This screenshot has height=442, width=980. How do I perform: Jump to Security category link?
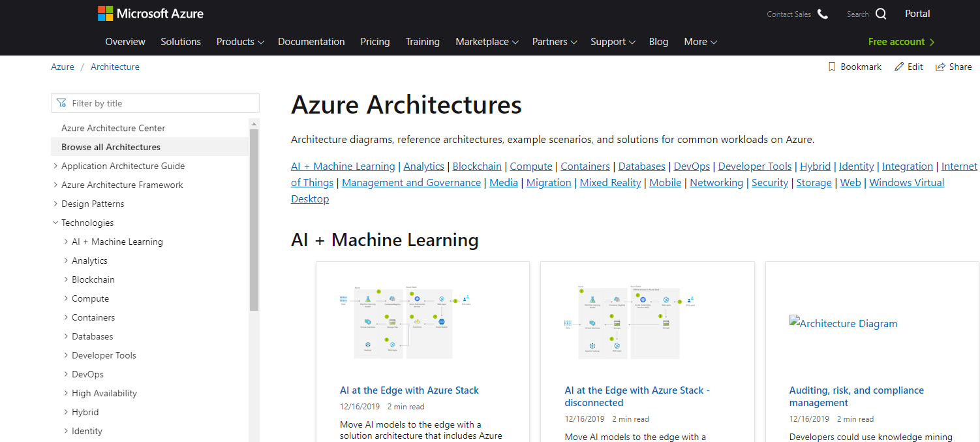point(770,183)
